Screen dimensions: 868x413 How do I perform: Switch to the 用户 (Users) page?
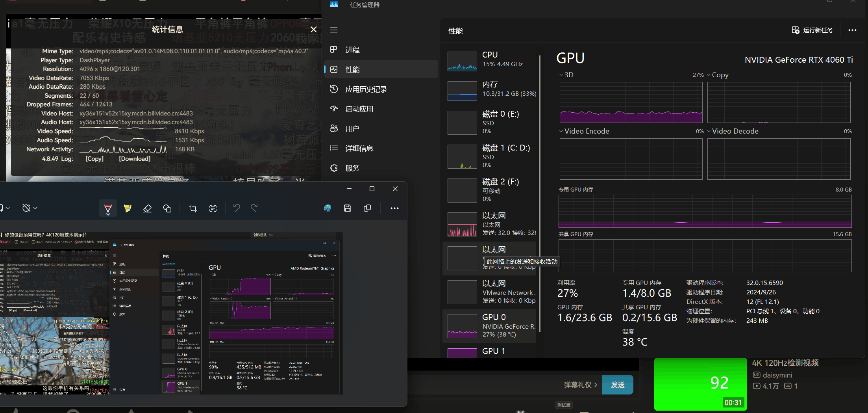[381, 128]
